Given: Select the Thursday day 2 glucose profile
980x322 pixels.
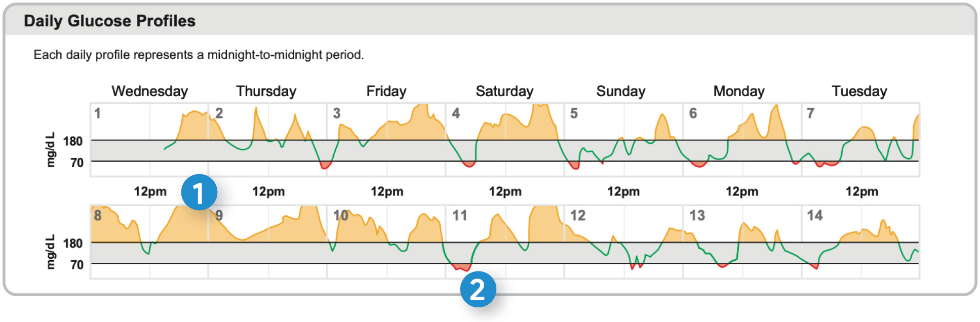Looking at the screenshot, I should coord(268,140).
